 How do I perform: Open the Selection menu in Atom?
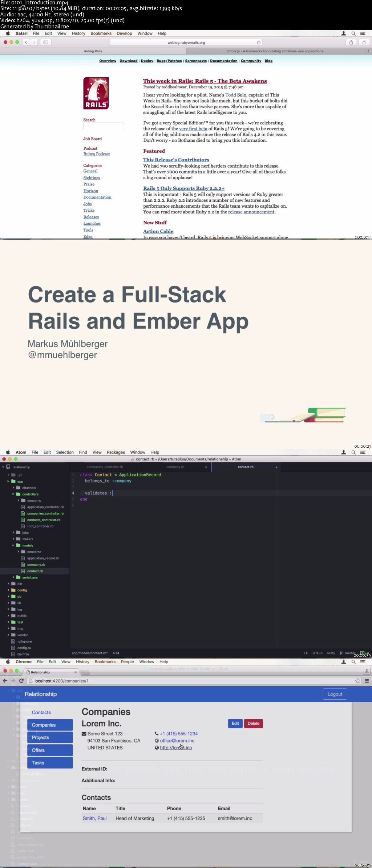tap(65, 452)
